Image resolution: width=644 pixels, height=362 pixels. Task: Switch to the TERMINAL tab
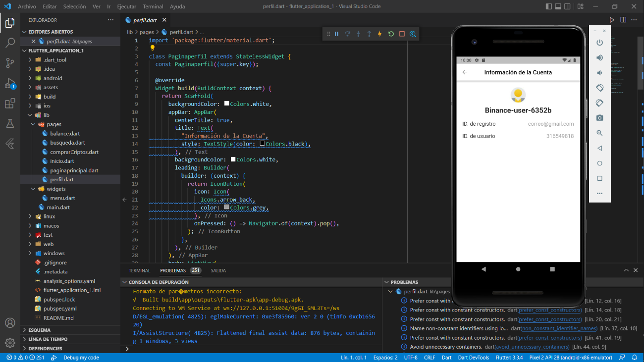[x=139, y=270]
